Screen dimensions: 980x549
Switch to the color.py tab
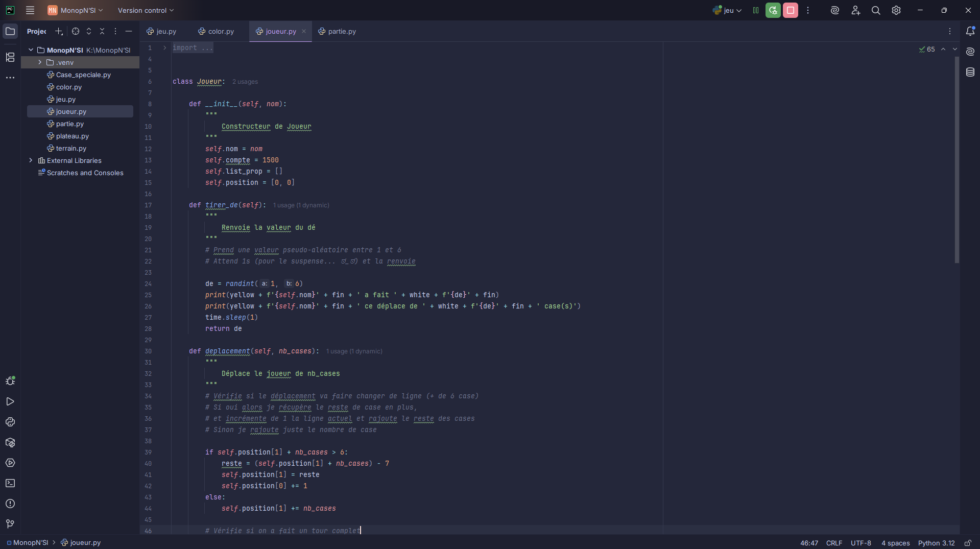tap(221, 31)
